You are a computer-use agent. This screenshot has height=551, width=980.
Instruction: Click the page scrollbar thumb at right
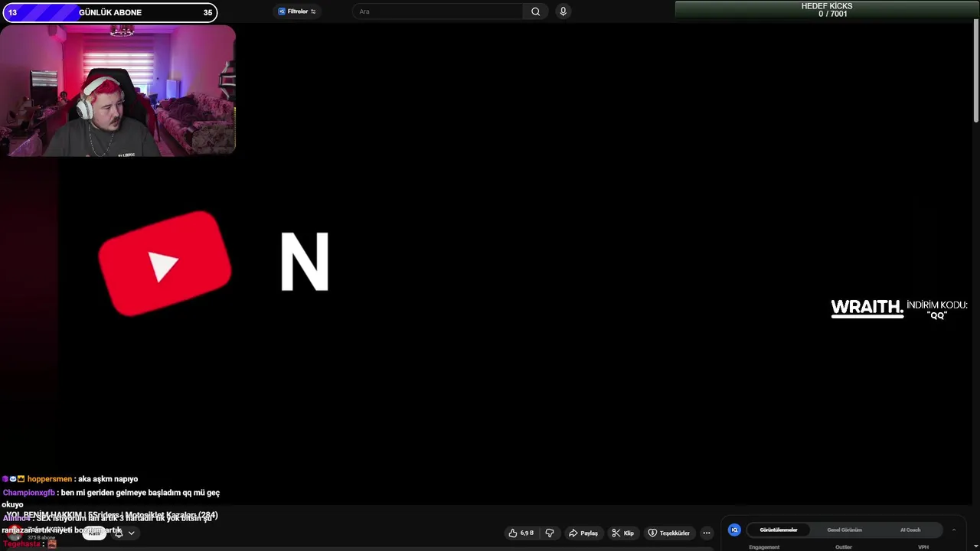(975, 70)
